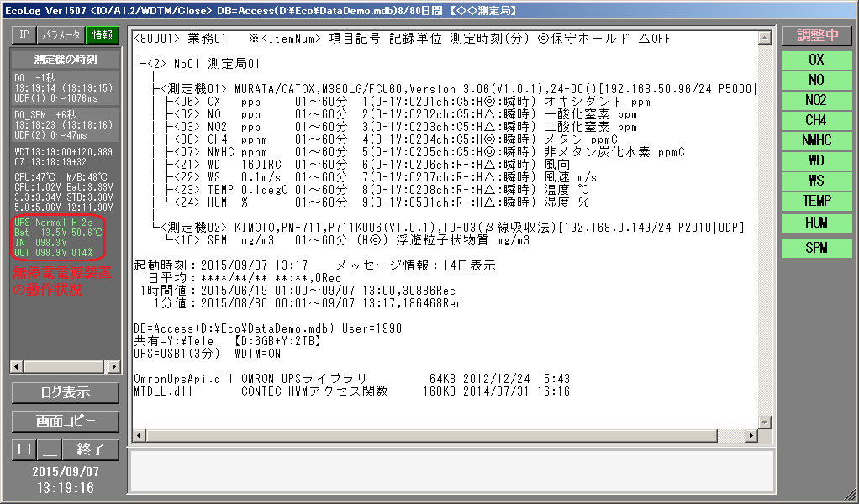The height and width of the screenshot is (504, 859).
Task: Click the NMHC channel button
Action: (815, 140)
